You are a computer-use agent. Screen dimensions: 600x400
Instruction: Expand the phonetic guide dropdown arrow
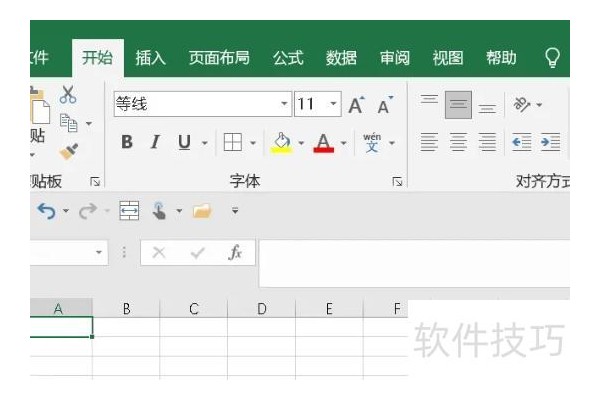click(x=392, y=143)
